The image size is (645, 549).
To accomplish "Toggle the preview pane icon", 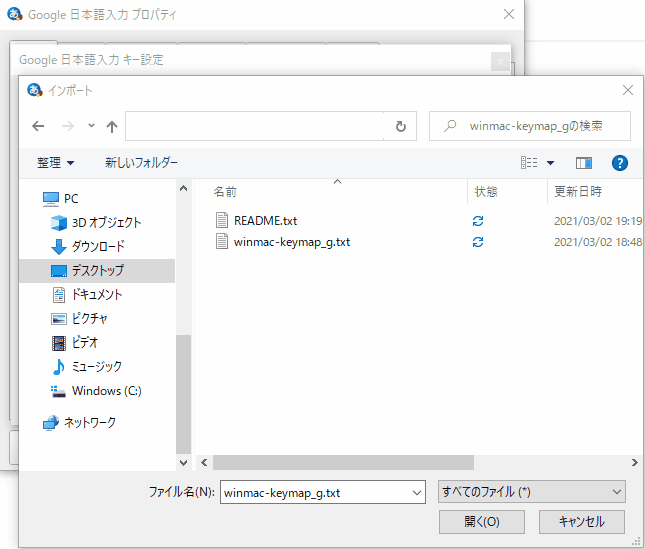I will (584, 163).
